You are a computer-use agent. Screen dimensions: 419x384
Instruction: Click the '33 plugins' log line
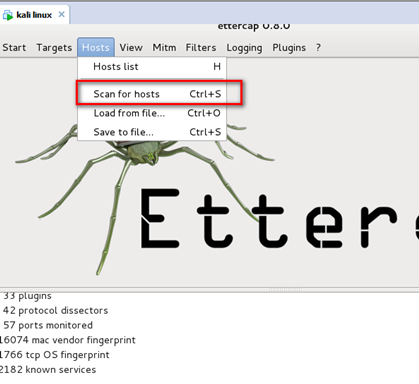pyautogui.click(x=27, y=296)
